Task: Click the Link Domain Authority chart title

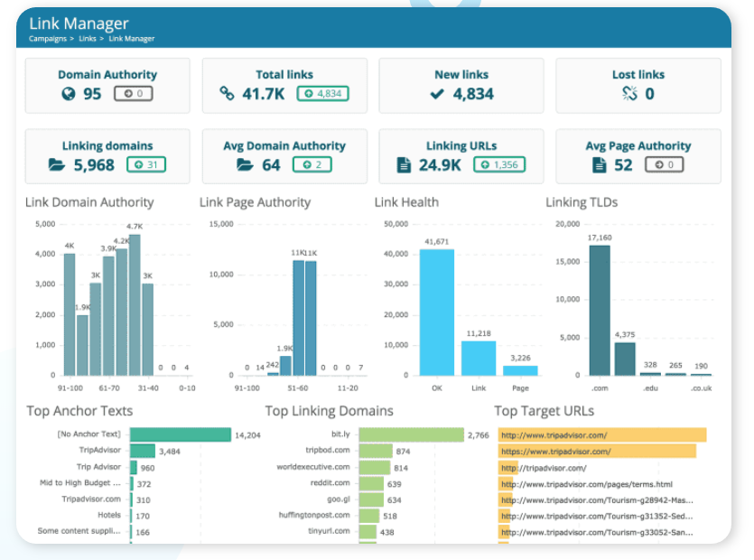Action: point(89,202)
